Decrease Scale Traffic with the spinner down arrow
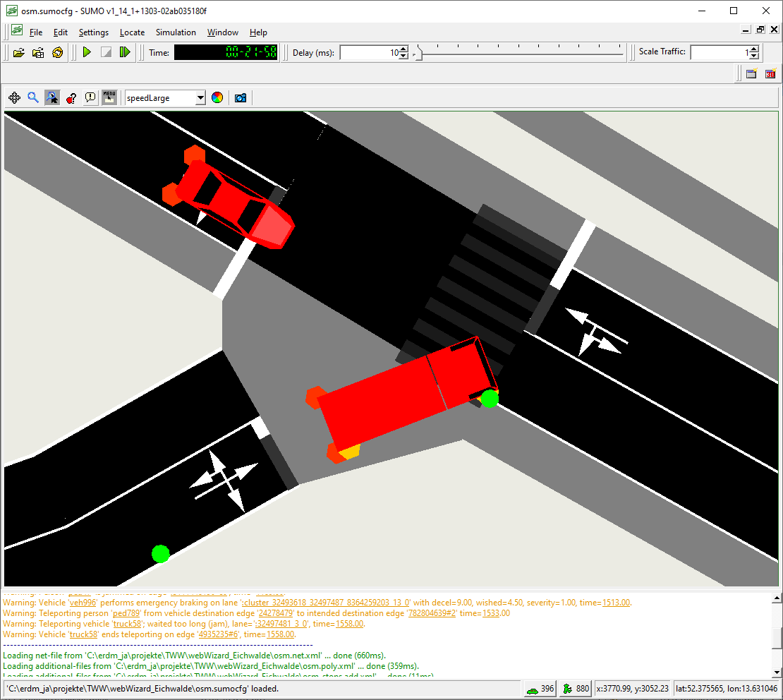The height and width of the screenshot is (700, 783). point(754,56)
